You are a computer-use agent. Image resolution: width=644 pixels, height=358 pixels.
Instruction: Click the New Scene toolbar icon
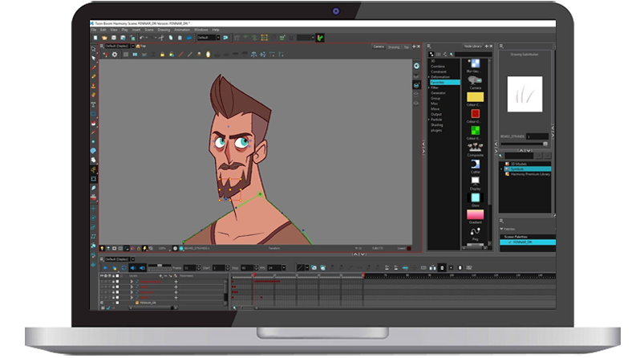(x=95, y=38)
